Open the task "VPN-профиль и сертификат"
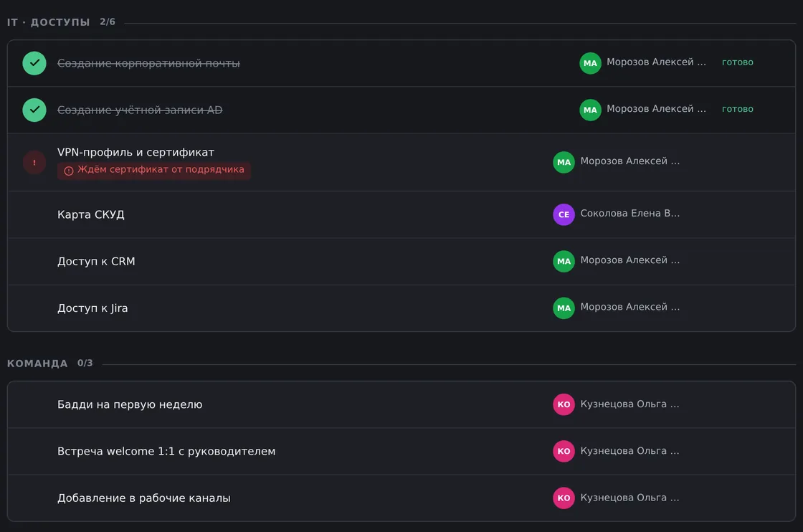 (x=136, y=152)
